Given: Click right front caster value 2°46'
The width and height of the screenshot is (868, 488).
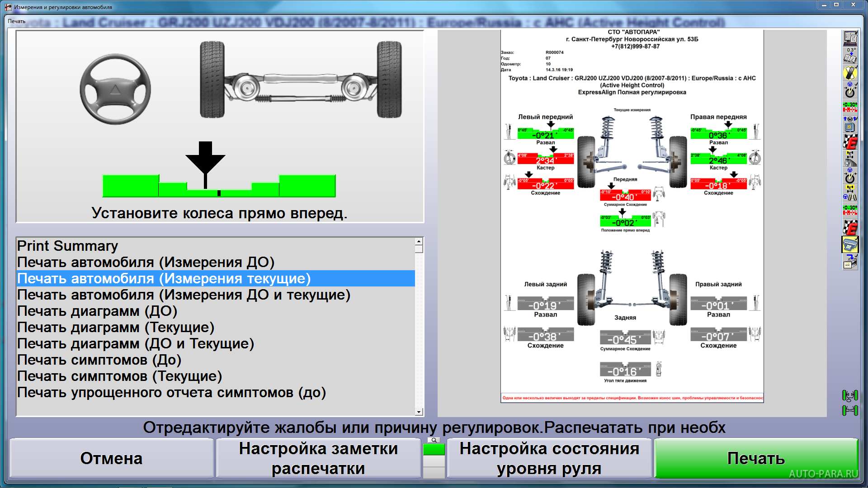Looking at the screenshot, I should tap(718, 160).
